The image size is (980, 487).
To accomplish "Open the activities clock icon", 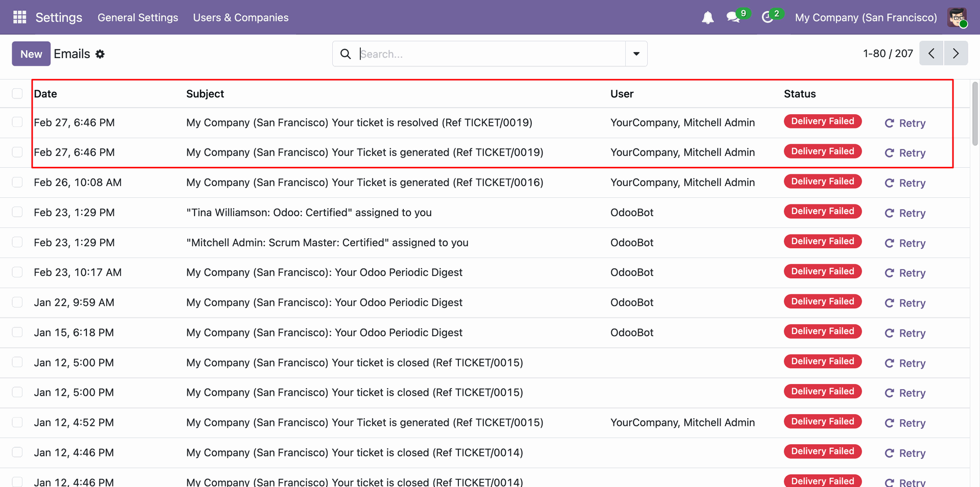I will pyautogui.click(x=767, y=17).
